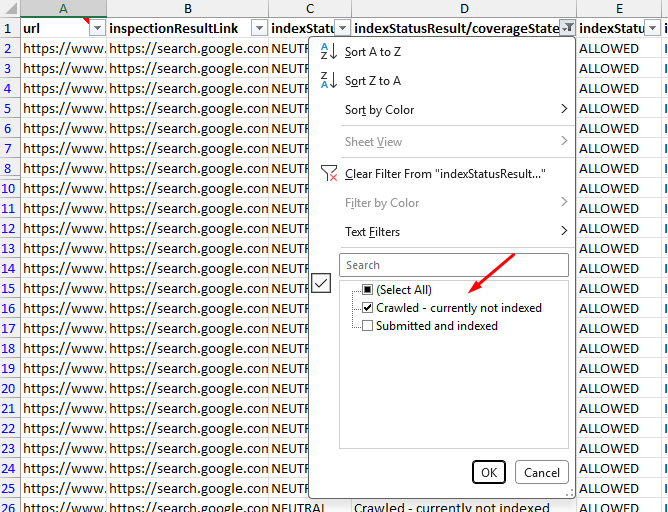The height and width of the screenshot is (512, 668).
Task: Click the Sort Z to A icon
Action: (x=328, y=80)
